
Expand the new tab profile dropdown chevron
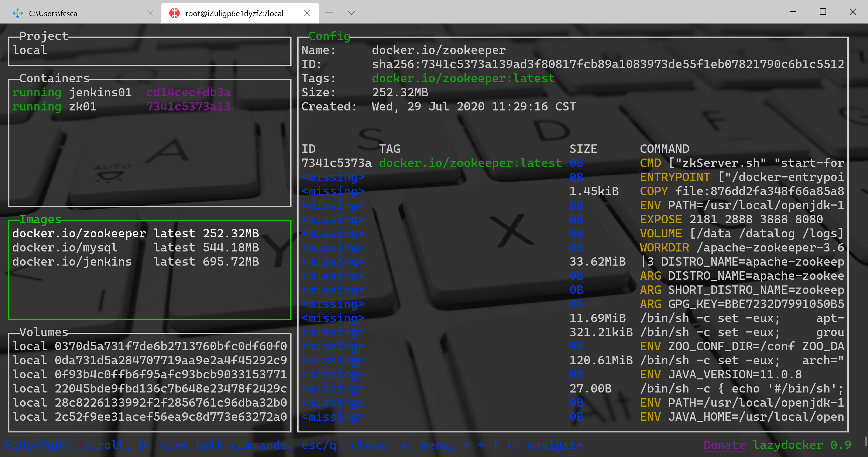(351, 13)
